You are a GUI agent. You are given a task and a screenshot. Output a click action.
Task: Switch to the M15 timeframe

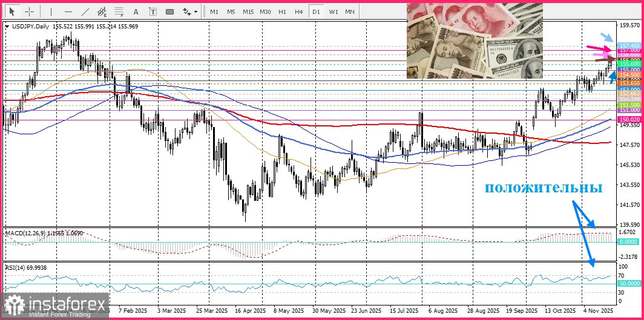pyautogui.click(x=248, y=11)
